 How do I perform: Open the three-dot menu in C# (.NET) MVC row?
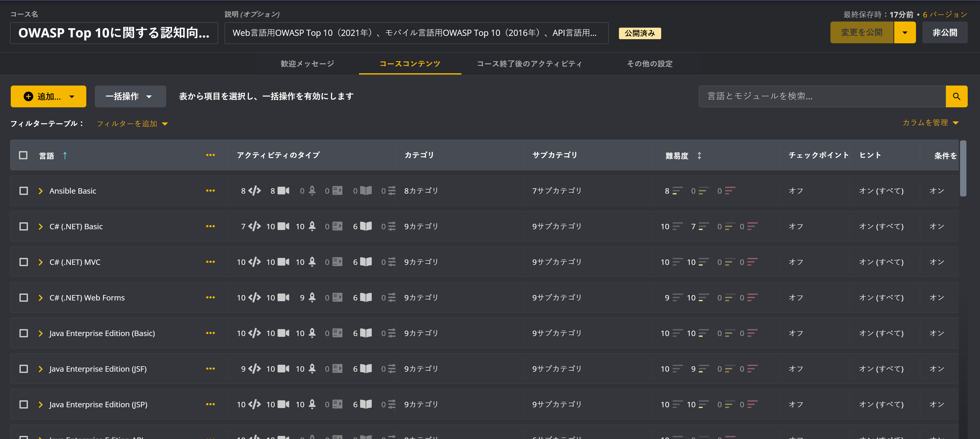(x=210, y=262)
